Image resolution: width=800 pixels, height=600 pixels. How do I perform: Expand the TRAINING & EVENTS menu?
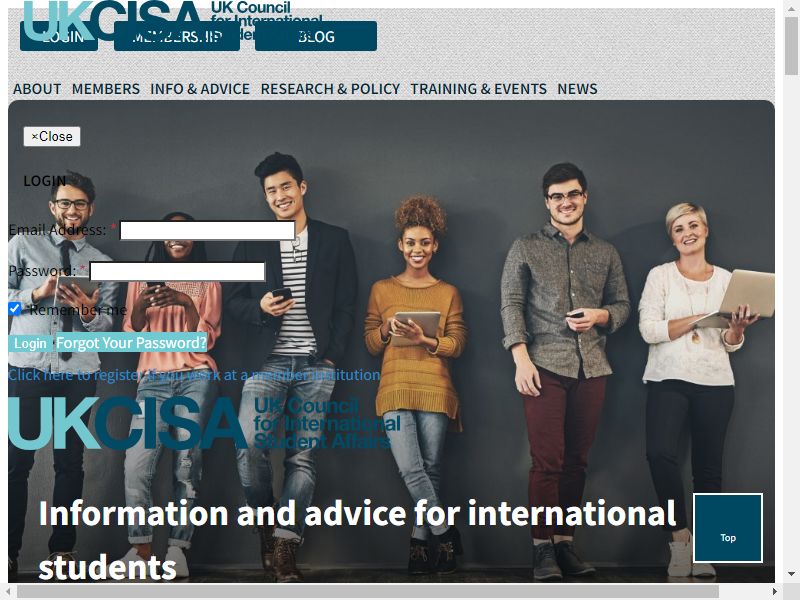(479, 89)
